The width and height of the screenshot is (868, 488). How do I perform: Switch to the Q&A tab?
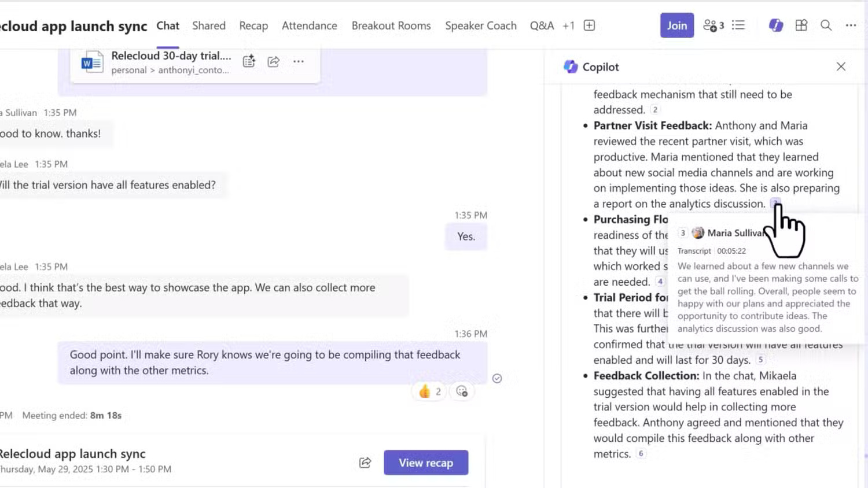click(542, 25)
